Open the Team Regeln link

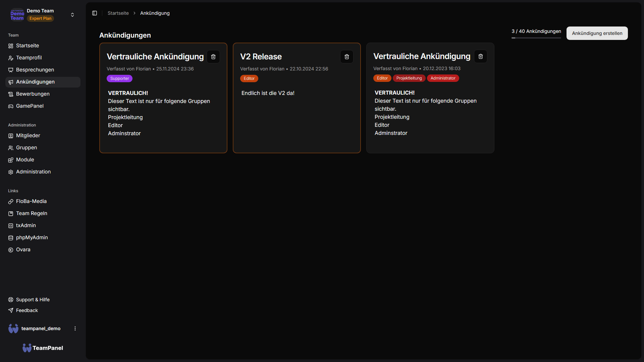(43, 213)
